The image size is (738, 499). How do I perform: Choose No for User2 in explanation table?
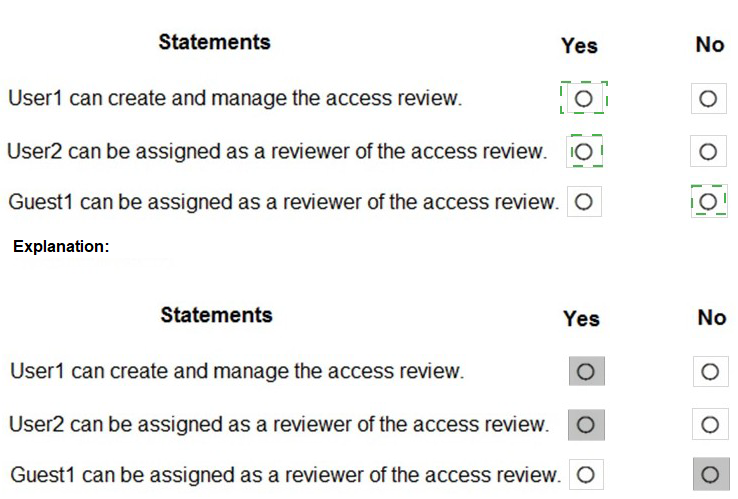[x=709, y=424]
